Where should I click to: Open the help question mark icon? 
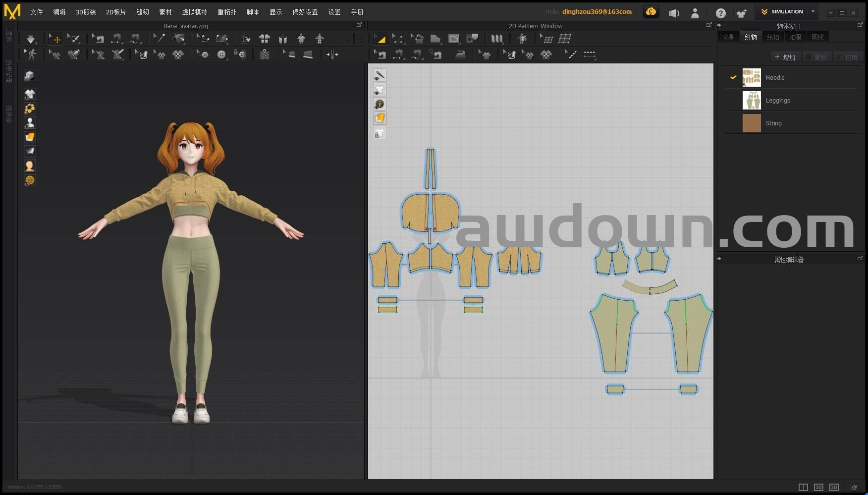(720, 13)
